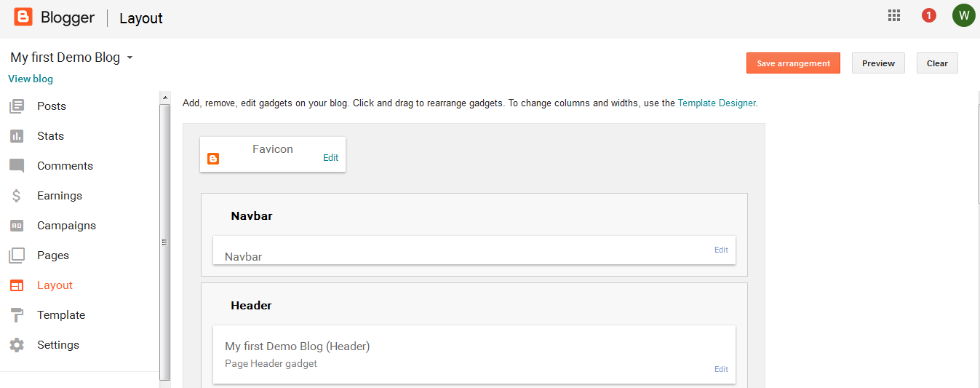Edit the Navbar gadget
The width and height of the screenshot is (980, 388).
tap(721, 250)
